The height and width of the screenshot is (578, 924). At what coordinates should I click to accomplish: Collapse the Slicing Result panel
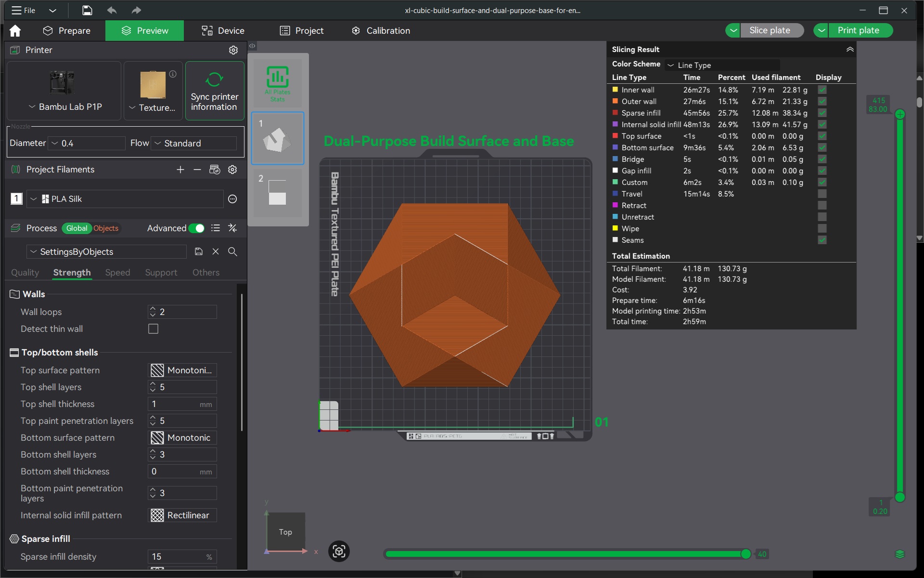click(x=850, y=49)
